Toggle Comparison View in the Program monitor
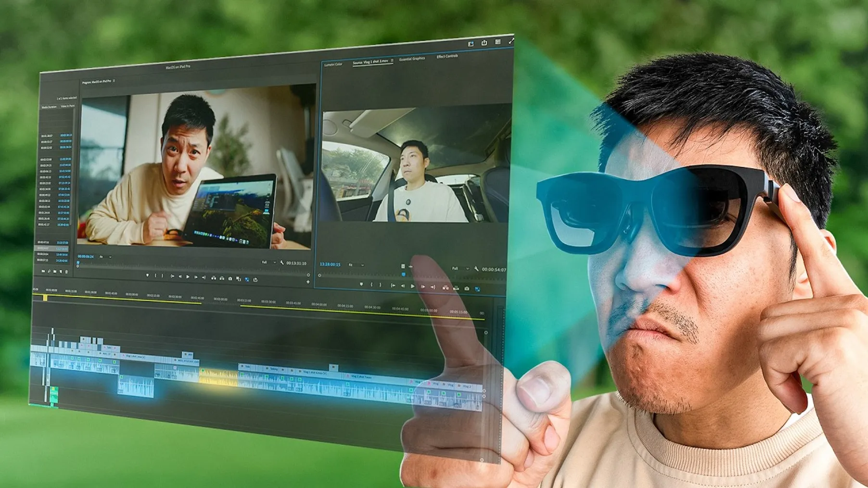 [x=238, y=275]
